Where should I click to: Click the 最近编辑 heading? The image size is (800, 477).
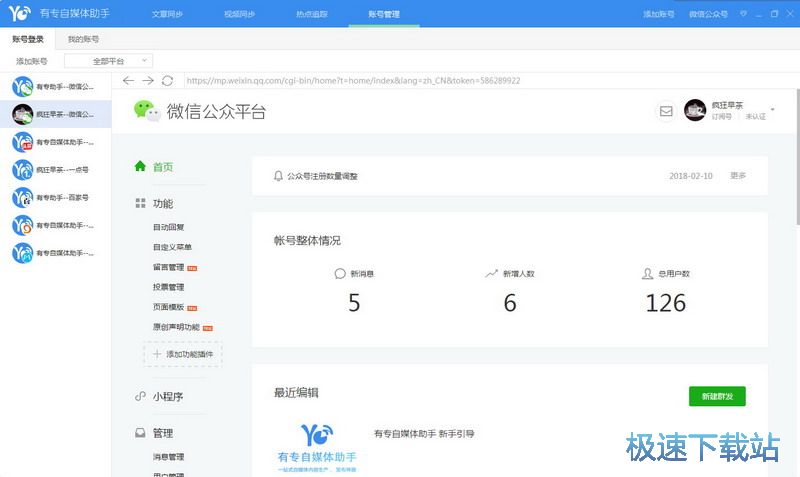296,392
